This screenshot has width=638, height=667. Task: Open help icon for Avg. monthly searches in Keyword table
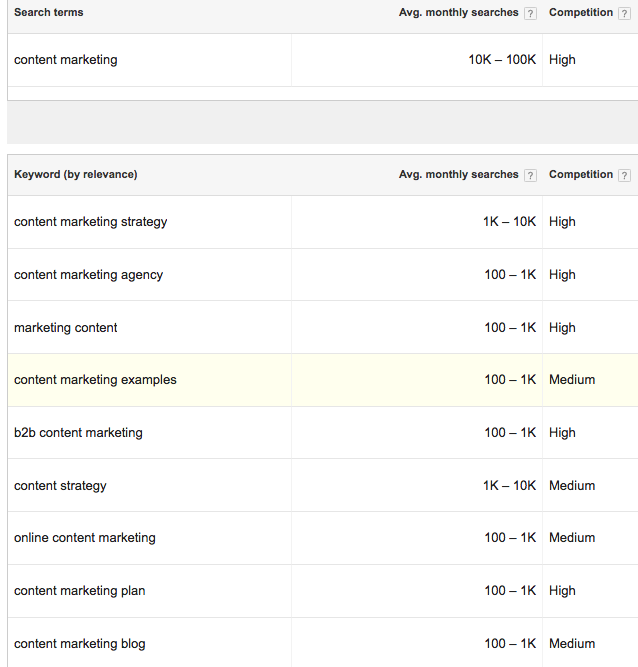pos(530,175)
